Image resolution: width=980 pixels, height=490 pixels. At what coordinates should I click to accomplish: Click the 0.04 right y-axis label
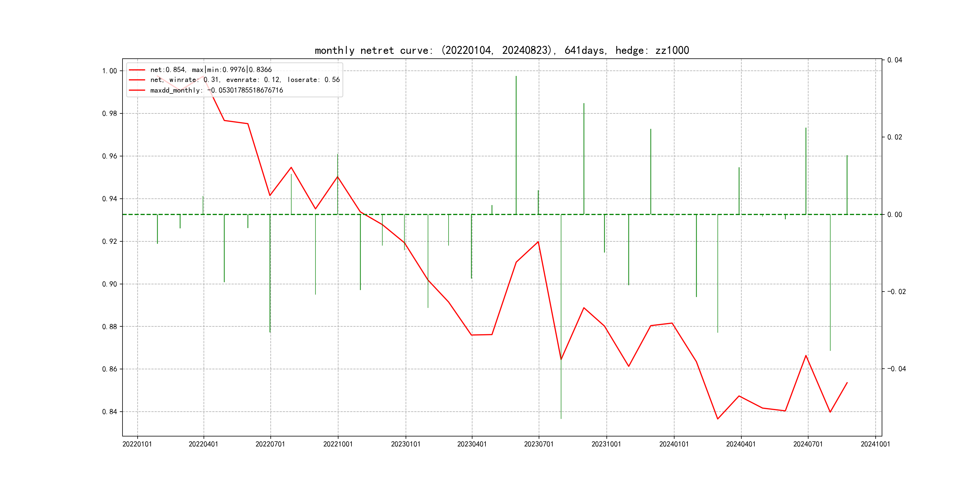(895, 60)
